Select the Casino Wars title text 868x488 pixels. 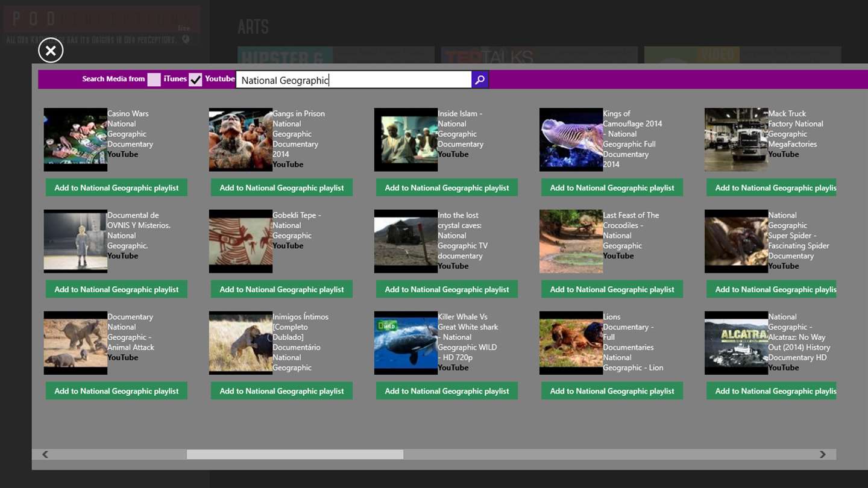(130, 129)
